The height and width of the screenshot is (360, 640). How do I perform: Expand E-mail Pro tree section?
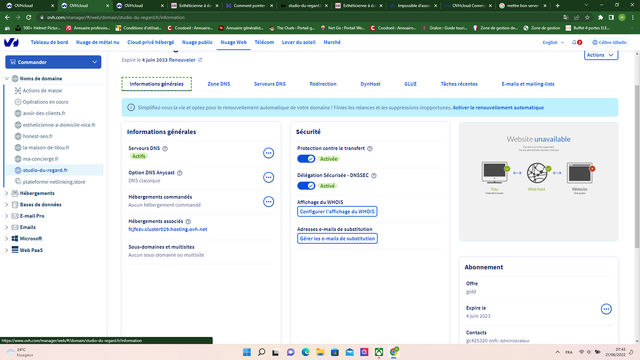[x=7, y=216]
